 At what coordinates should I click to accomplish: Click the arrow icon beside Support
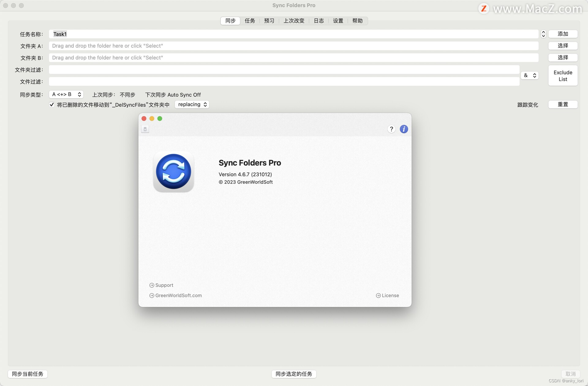(152, 285)
